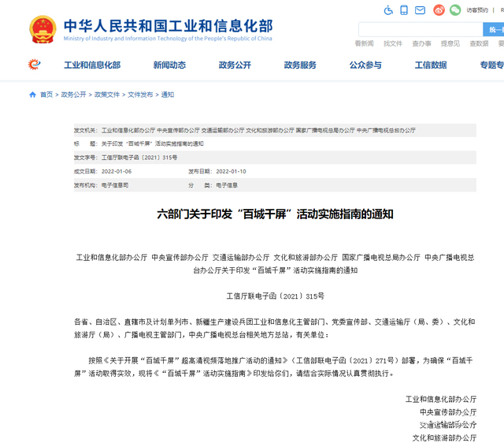Open the mobile version phone icon

(404, 10)
